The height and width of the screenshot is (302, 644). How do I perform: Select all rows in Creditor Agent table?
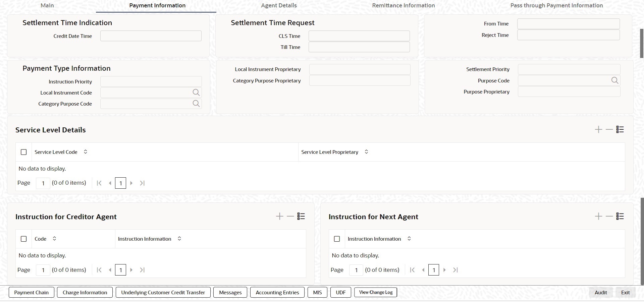tap(23, 239)
